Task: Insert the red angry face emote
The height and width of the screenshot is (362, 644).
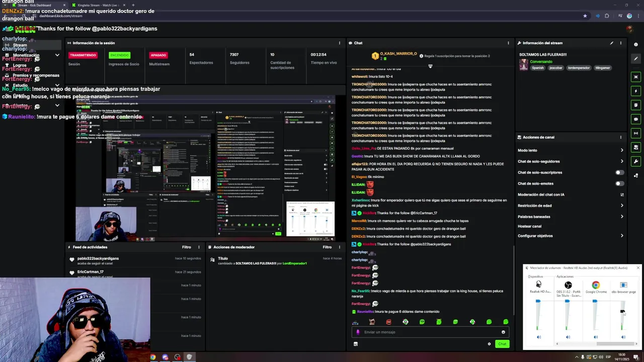Action: pyautogui.click(x=388, y=322)
